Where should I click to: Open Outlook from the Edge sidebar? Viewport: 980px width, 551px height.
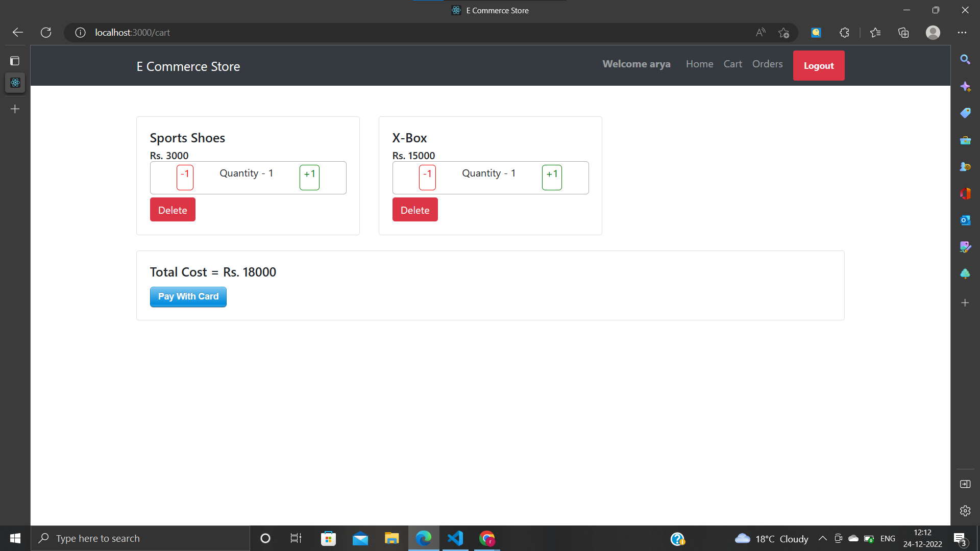click(965, 220)
